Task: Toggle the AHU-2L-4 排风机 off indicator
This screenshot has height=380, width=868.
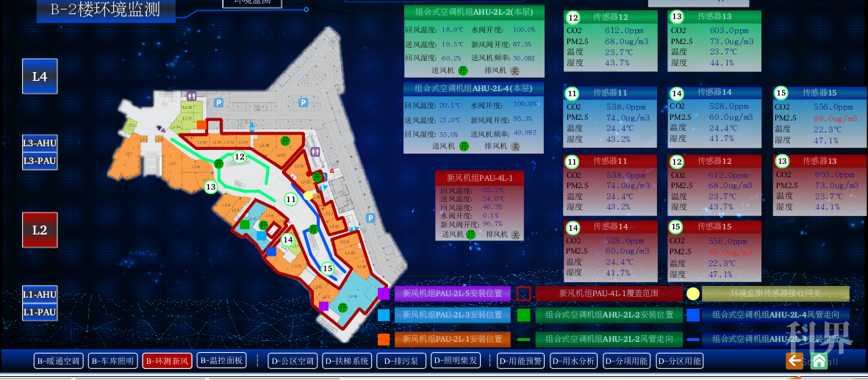Action: click(x=514, y=146)
